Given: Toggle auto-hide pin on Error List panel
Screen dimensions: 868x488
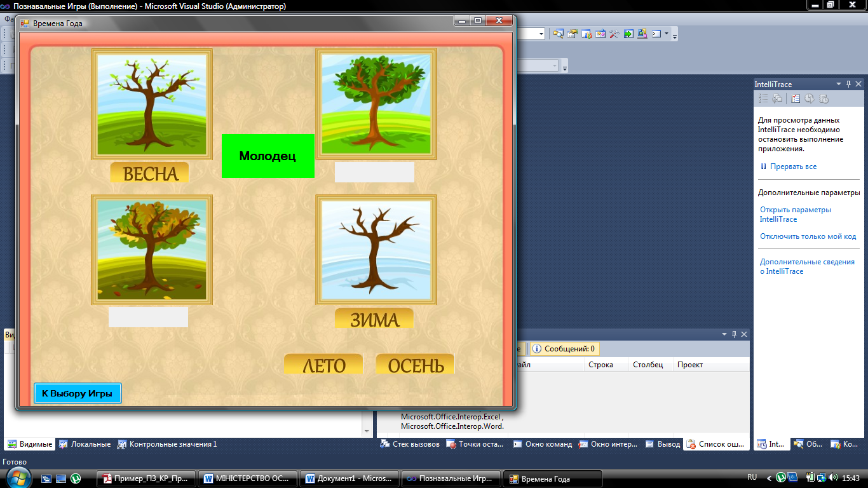Looking at the screenshot, I should [735, 334].
